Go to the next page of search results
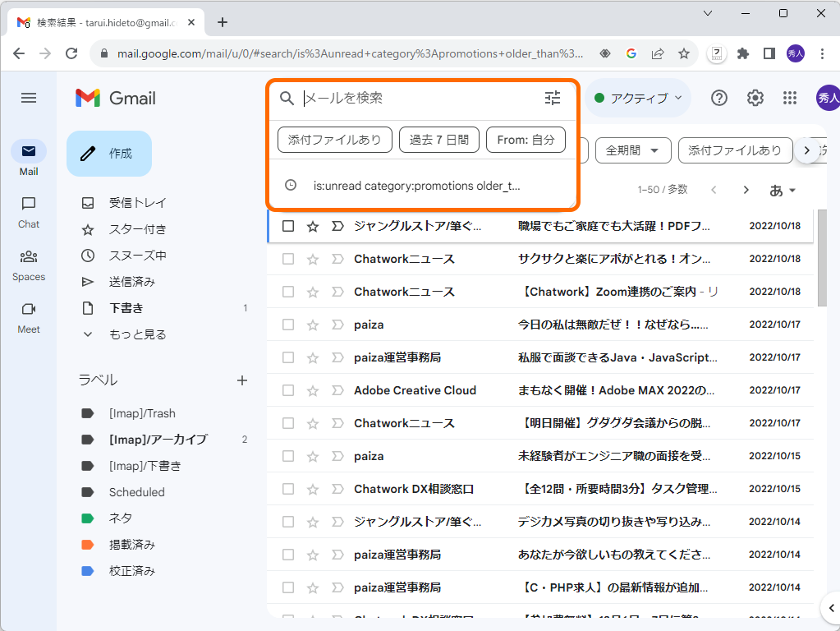 click(x=746, y=188)
